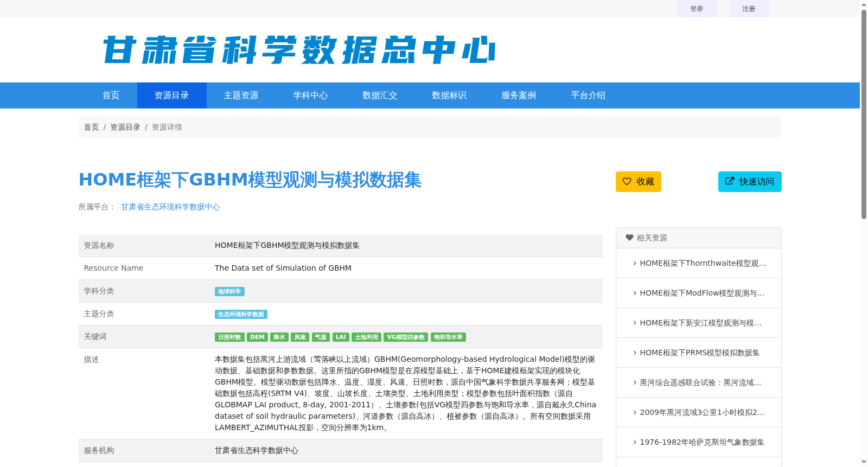The height and width of the screenshot is (467, 868).
Task: Open the 数据汇交 navigation tab
Action: (380, 95)
